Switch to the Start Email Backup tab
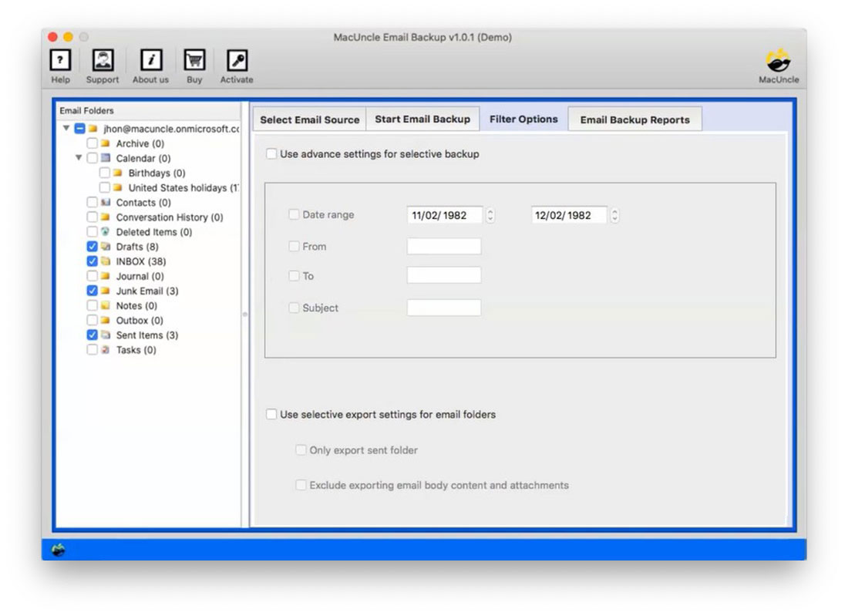The height and width of the screenshot is (616, 845). pos(422,119)
